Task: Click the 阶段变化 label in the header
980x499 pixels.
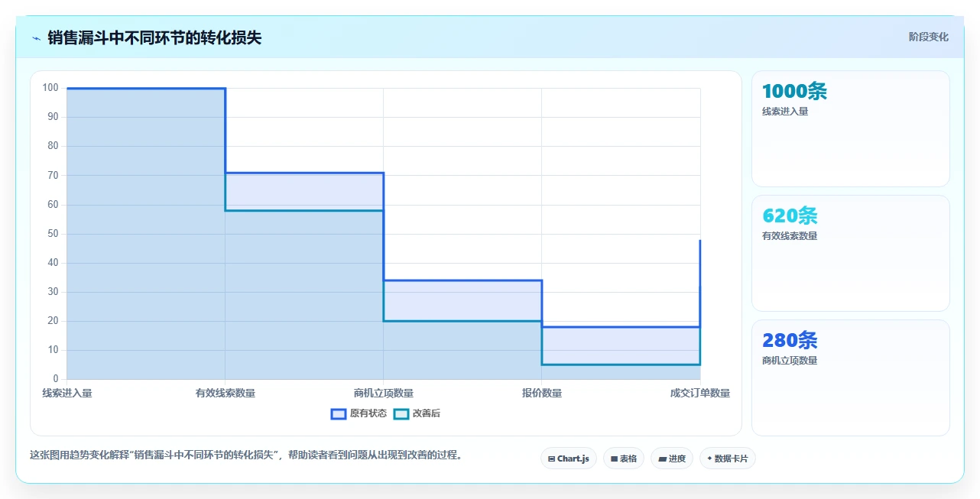Action: 928,37
